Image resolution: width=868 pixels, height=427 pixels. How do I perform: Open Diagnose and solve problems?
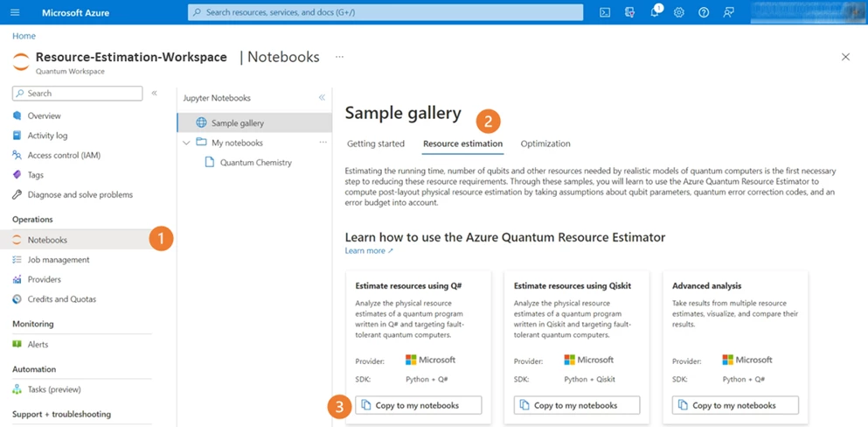[x=80, y=195]
